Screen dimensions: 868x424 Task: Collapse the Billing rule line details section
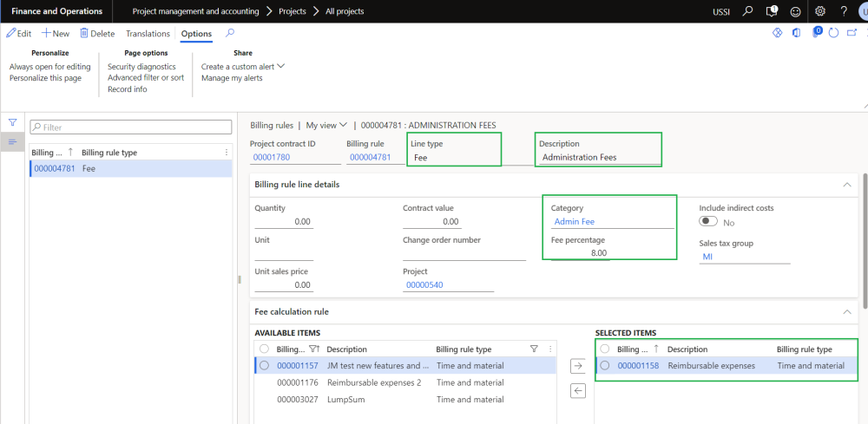pos(847,185)
